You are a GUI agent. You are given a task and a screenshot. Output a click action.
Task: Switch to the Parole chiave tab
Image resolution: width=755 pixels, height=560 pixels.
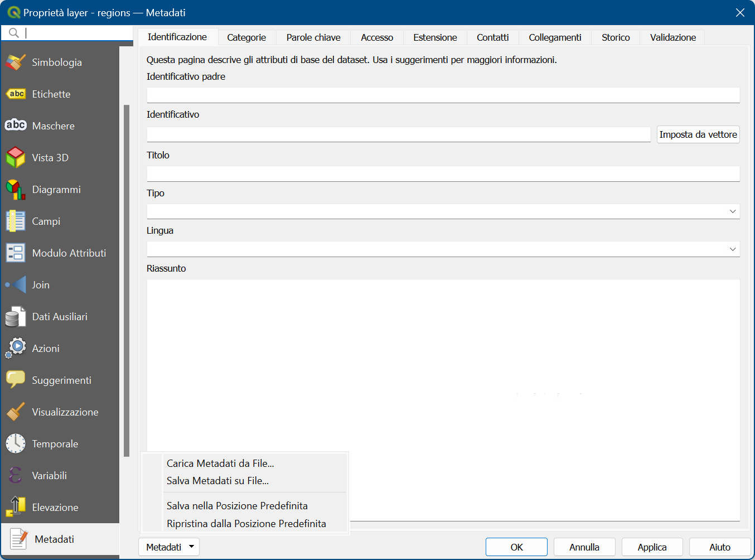313,37
